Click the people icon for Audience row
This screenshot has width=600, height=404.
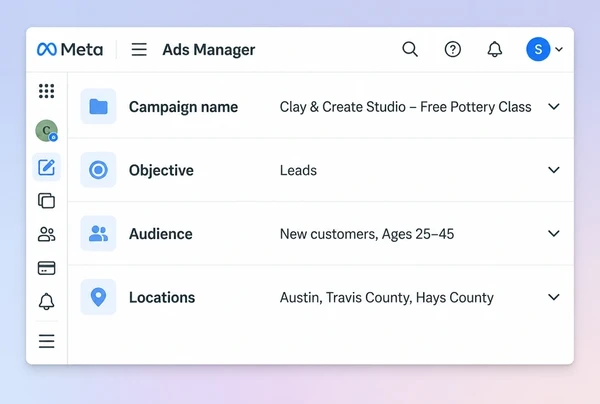98,233
